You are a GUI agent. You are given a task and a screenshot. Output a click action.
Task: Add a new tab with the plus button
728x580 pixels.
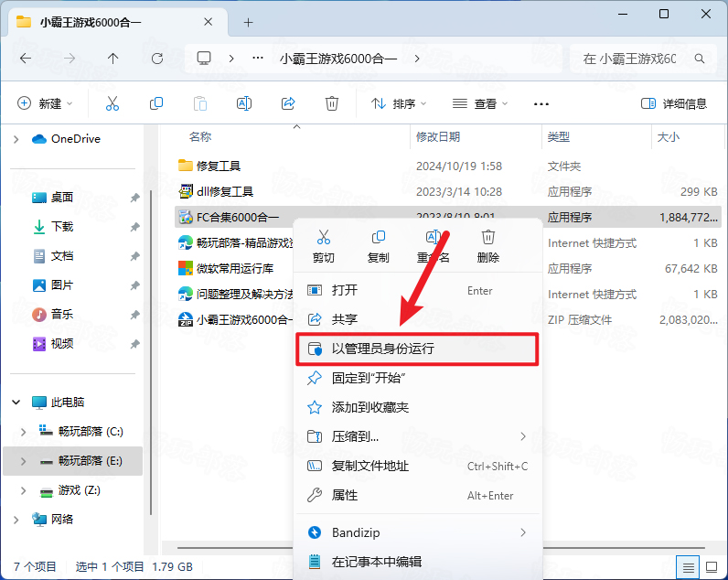[x=249, y=22]
